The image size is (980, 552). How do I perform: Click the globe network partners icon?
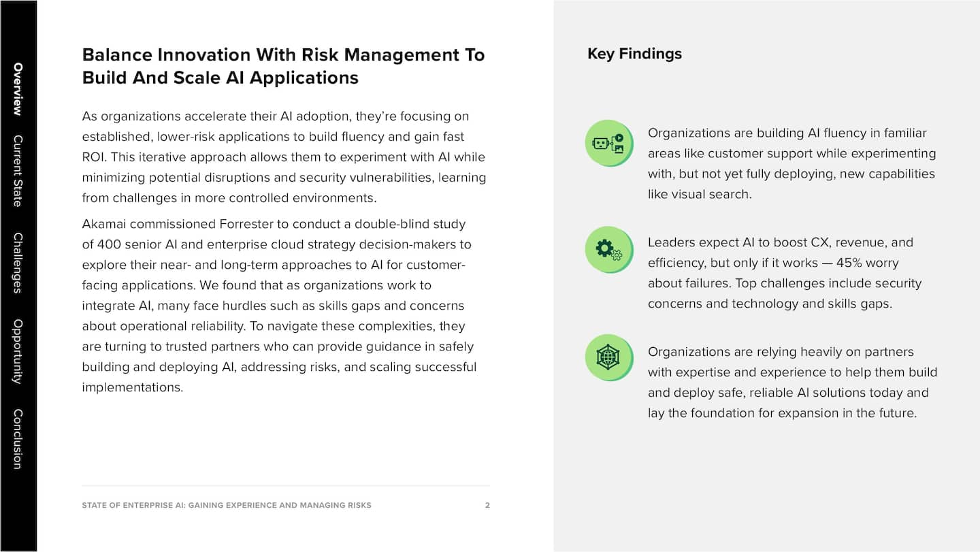pos(608,357)
